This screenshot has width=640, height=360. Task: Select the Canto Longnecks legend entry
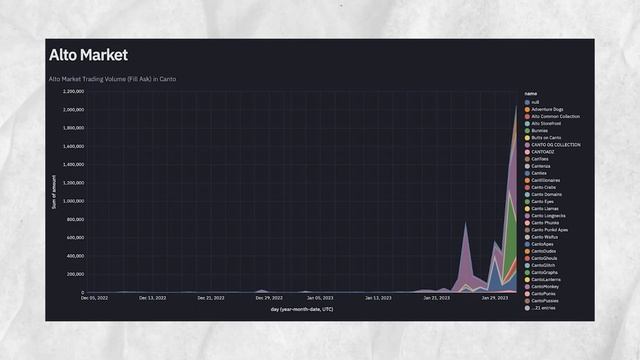click(x=544, y=216)
